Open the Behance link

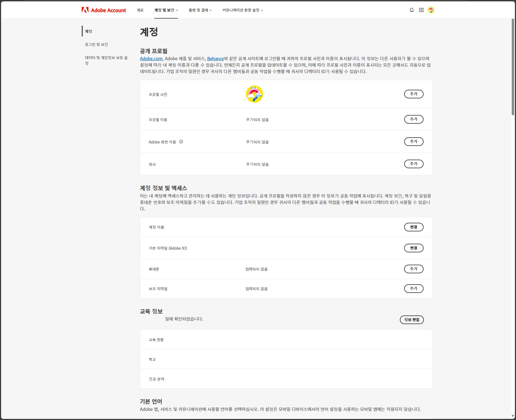coord(215,59)
